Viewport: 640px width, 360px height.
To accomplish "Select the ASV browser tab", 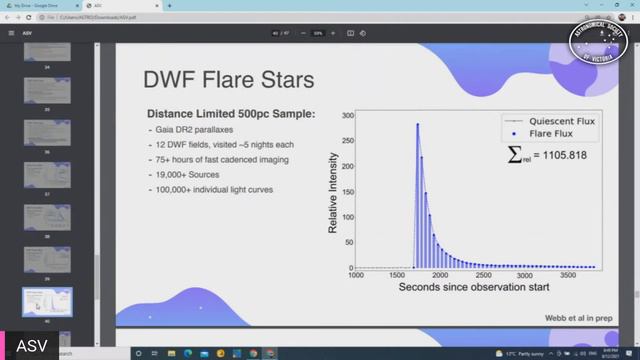I will tap(122, 6).
